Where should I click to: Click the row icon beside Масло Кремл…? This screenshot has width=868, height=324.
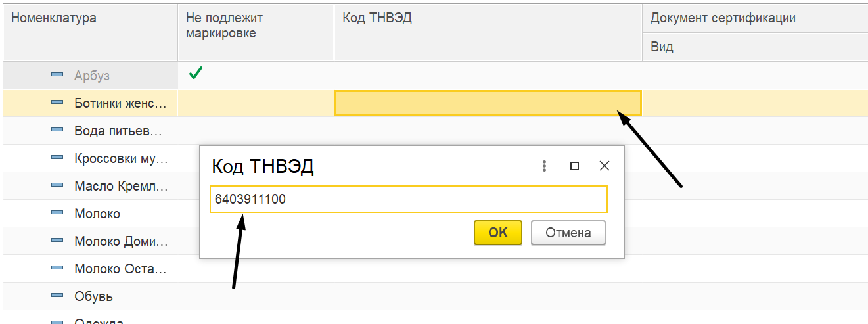click(x=57, y=186)
